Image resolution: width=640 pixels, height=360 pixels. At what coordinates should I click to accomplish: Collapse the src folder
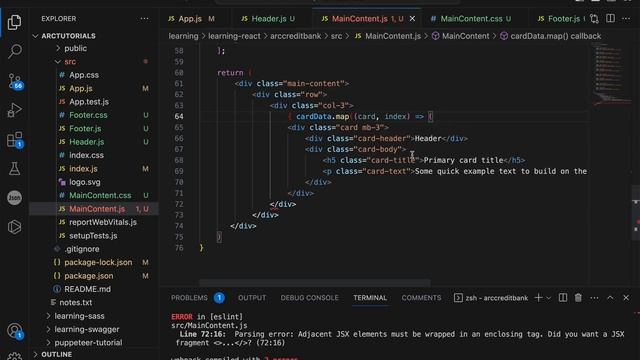[70, 62]
